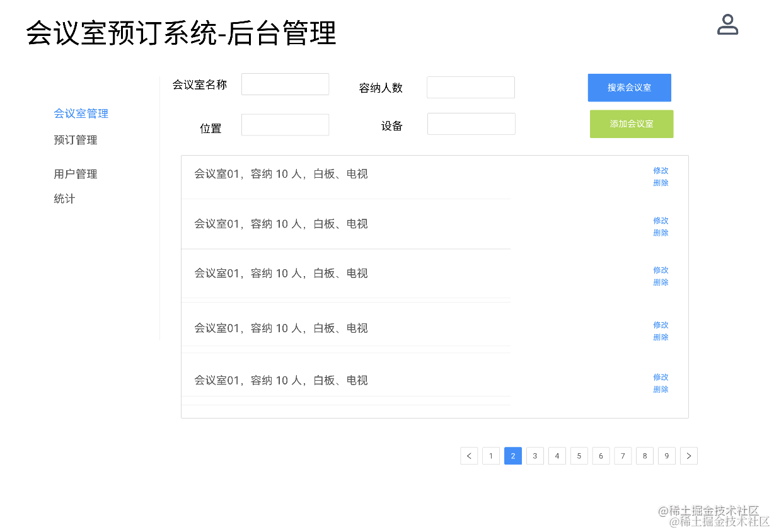774x532 pixels.
Task: Click 删除 for the fourth meeting room row
Action: pos(661,337)
